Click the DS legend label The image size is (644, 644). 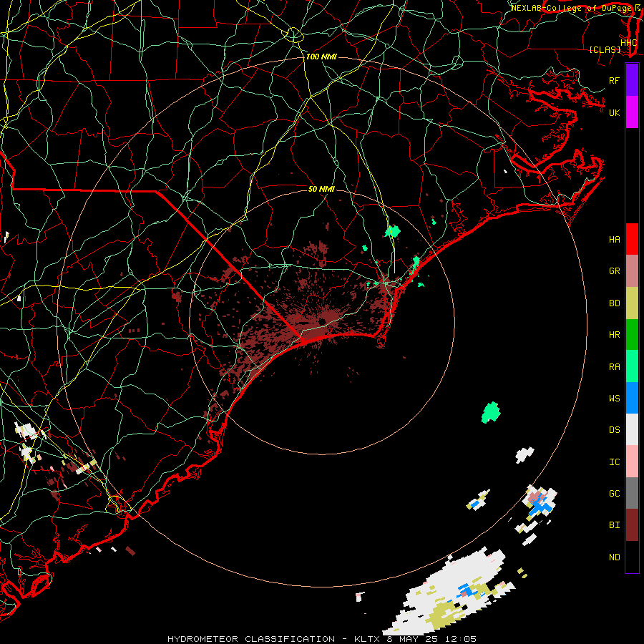(614, 430)
